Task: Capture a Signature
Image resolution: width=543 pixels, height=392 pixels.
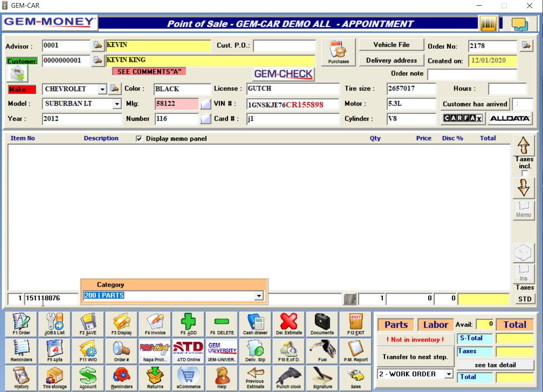Action: click(322, 378)
